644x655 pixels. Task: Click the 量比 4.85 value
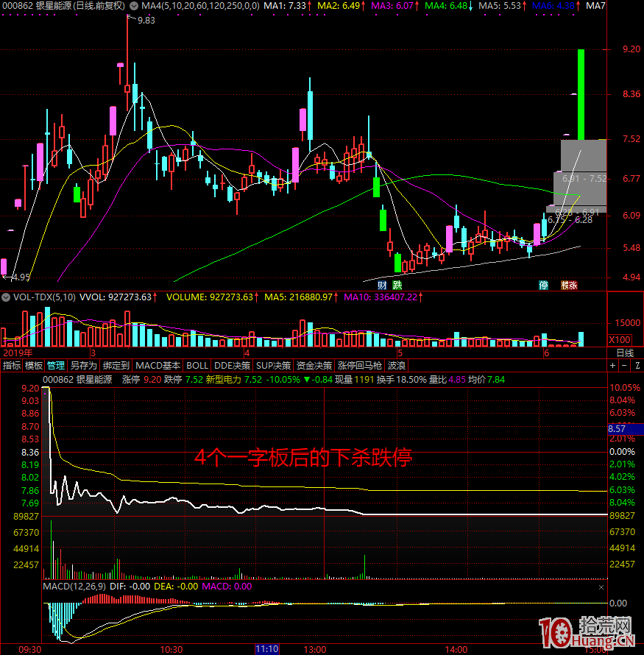(447, 380)
